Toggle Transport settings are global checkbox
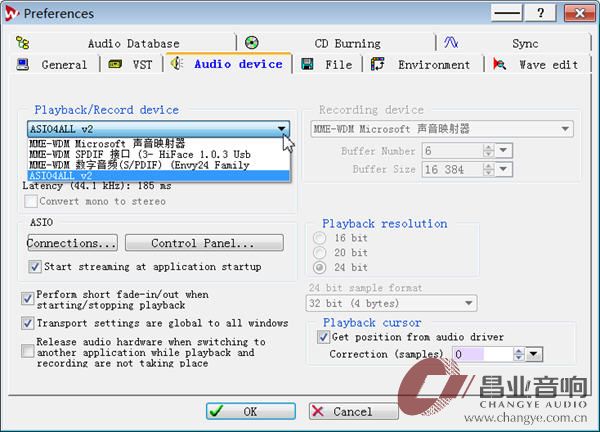This screenshot has width=600, height=432. pos(28,323)
